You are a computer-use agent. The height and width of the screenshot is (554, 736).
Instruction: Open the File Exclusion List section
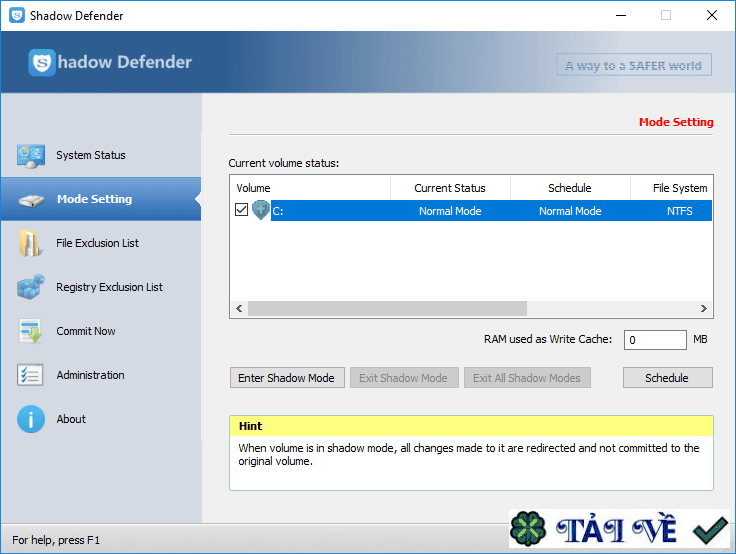(97, 244)
